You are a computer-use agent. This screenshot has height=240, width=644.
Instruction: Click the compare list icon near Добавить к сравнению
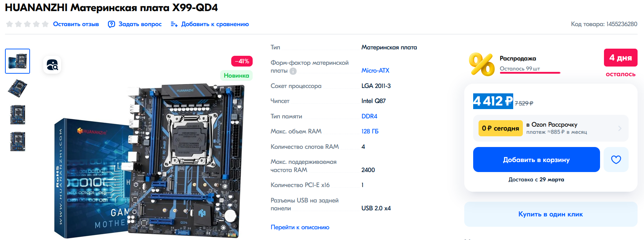click(174, 24)
